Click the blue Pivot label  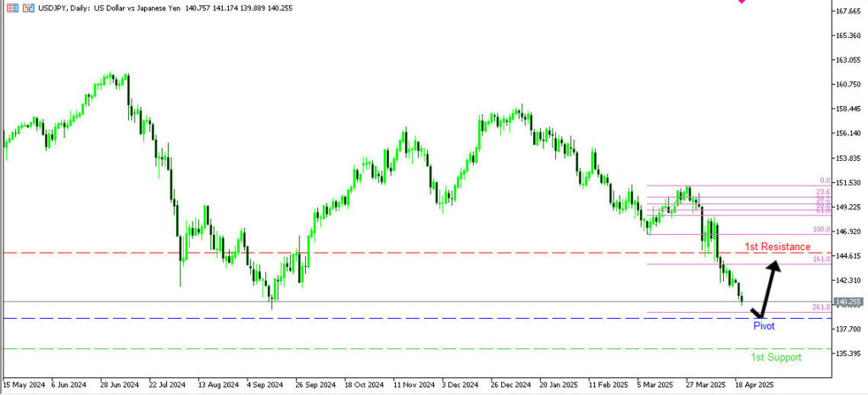coord(764,325)
